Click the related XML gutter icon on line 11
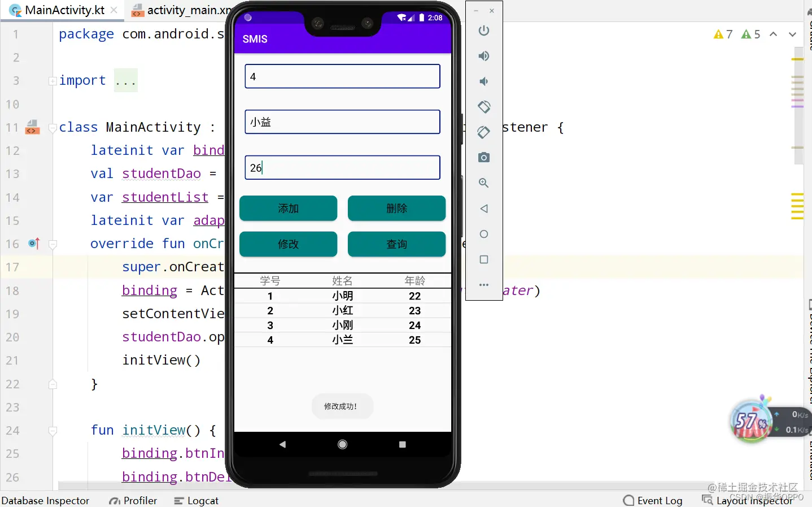Image resolution: width=812 pixels, height=507 pixels. point(33,127)
